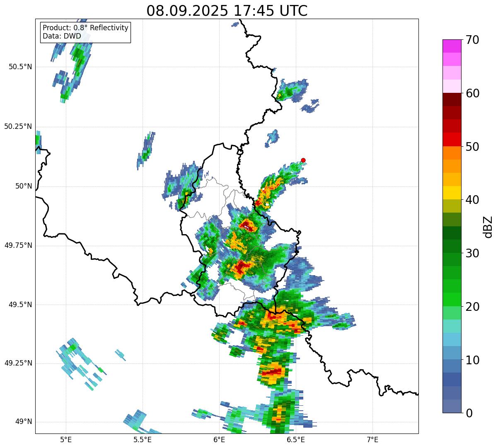
Task: Pick the olive swatch just below 40 dBZ
Action: point(452,206)
